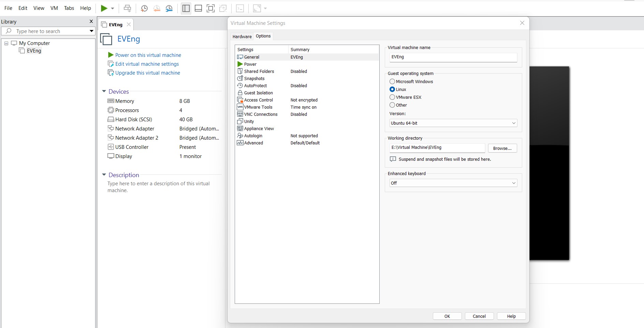The height and width of the screenshot is (328, 644).
Task: Open the Help menu
Action: 86,8
